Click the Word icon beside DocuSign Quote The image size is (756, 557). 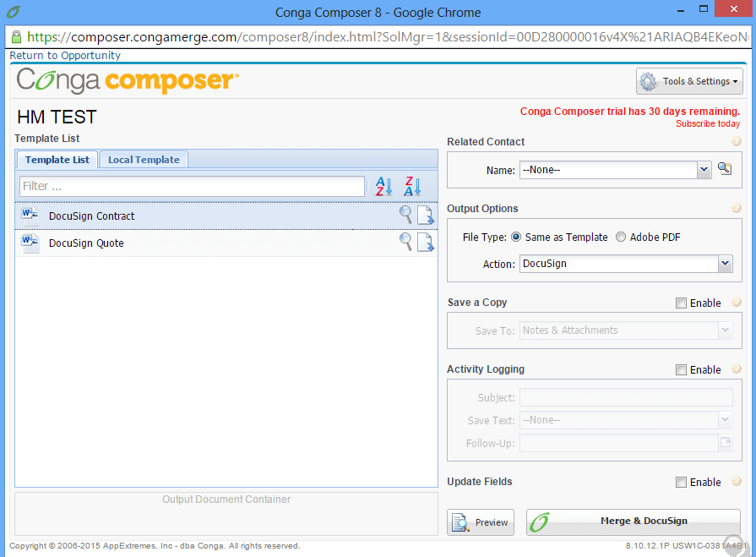(x=30, y=242)
